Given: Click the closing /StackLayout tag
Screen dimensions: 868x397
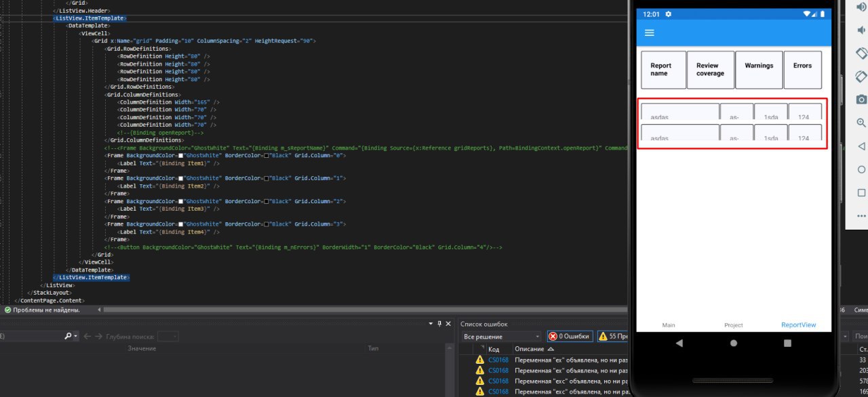Looking at the screenshot, I should pos(50,293).
